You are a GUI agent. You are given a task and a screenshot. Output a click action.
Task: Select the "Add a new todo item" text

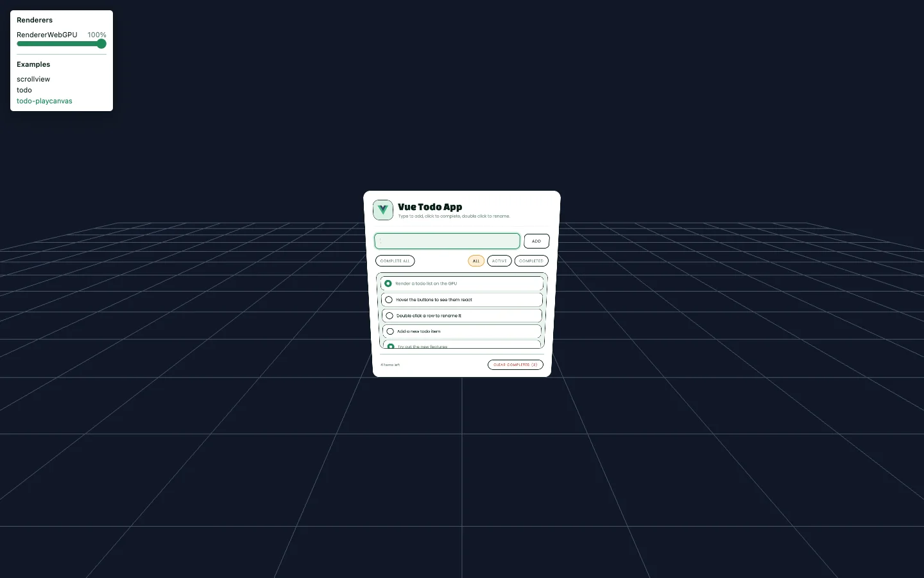click(418, 331)
